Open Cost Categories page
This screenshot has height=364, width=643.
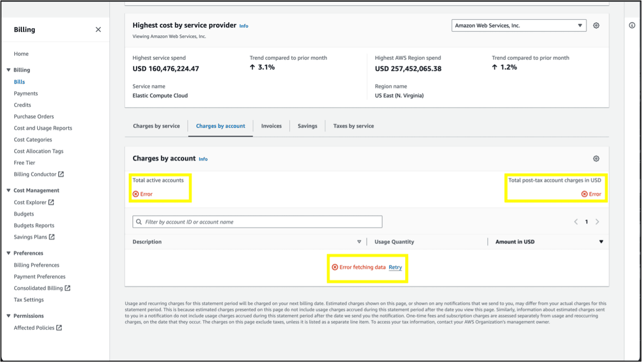(33, 140)
